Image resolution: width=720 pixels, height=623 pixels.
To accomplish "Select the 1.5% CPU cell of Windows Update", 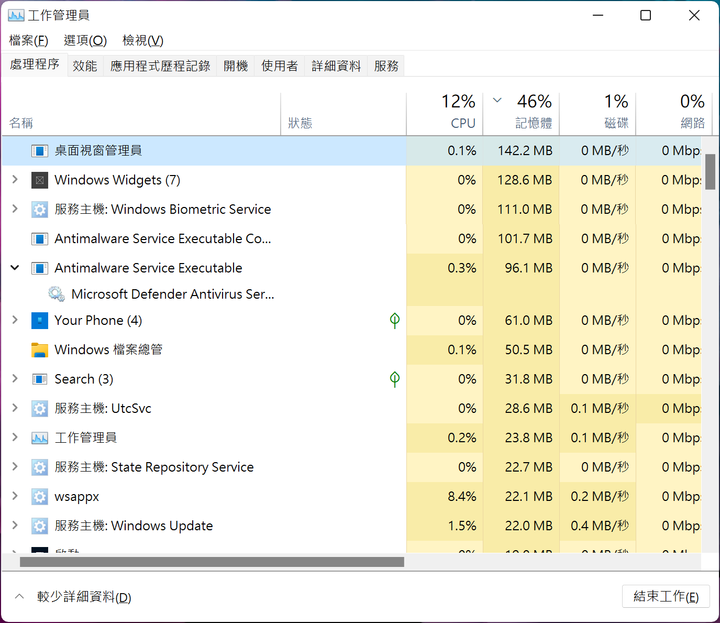I will (444, 526).
